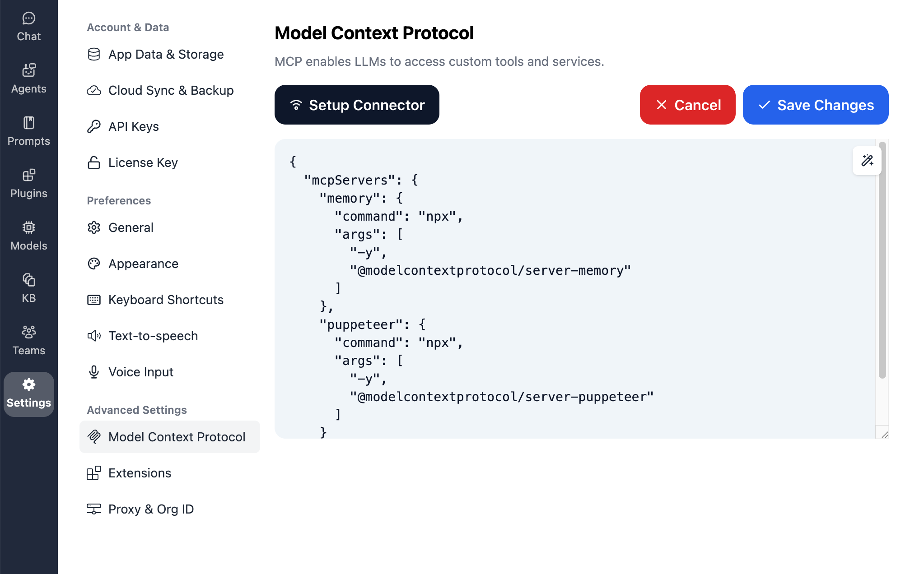This screenshot has height=574, width=924.
Task: Open the Prompts panel
Action: [28, 131]
